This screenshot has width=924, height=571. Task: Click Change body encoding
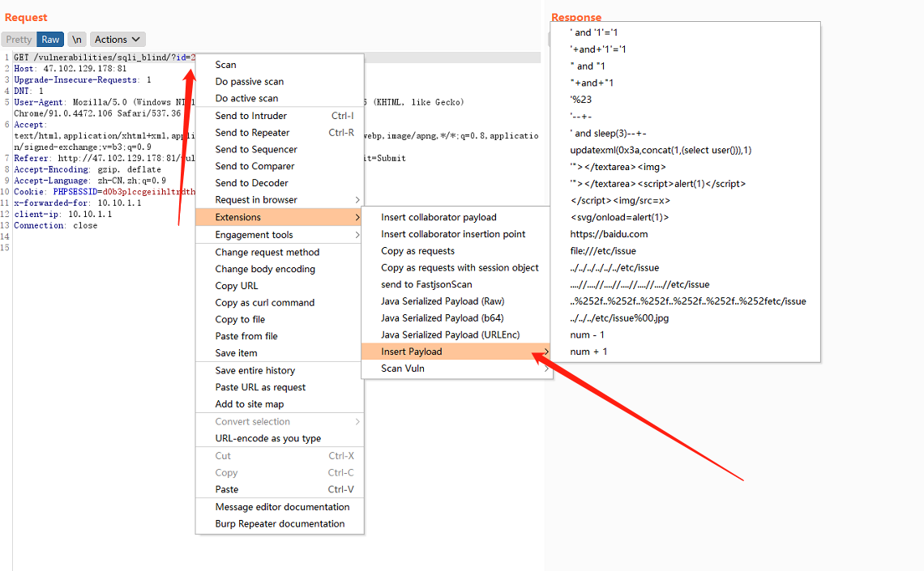280,269
